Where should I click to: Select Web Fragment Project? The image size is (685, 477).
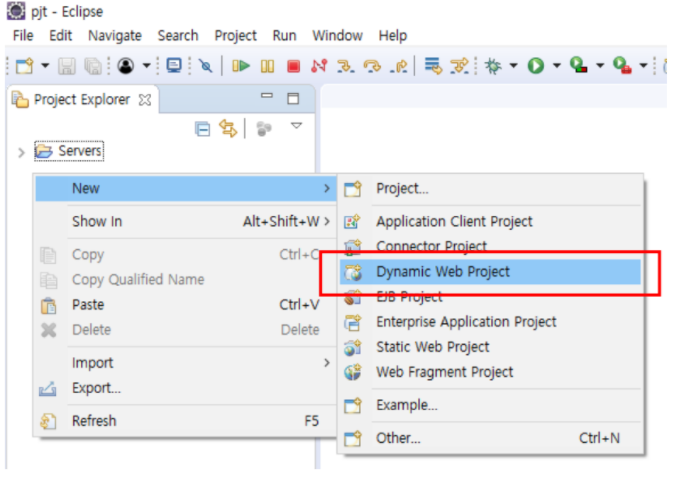pyautogui.click(x=490, y=372)
